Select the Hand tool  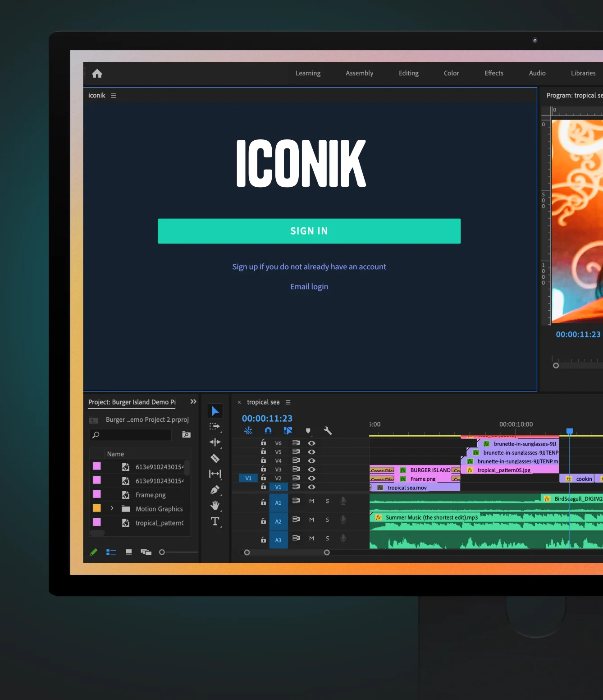pyautogui.click(x=215, y=505)
